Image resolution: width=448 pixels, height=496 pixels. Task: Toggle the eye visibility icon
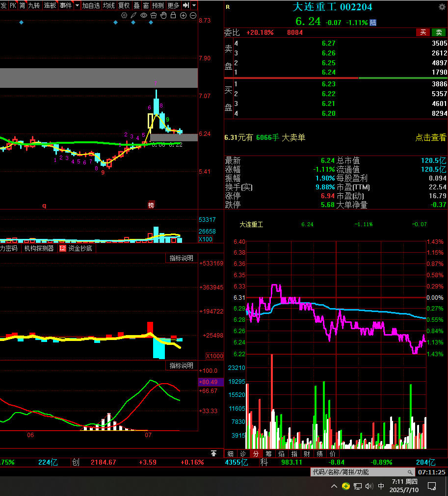tap(144, 15)
